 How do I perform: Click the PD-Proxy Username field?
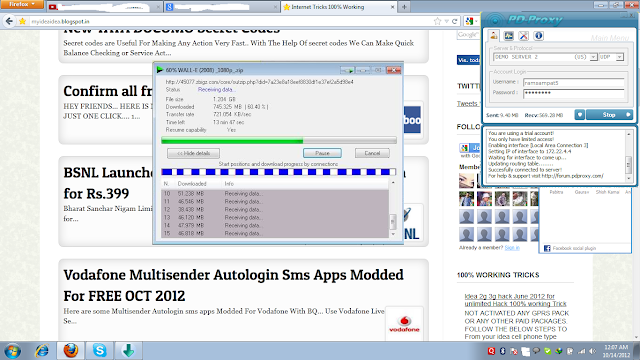pos(573,82)
